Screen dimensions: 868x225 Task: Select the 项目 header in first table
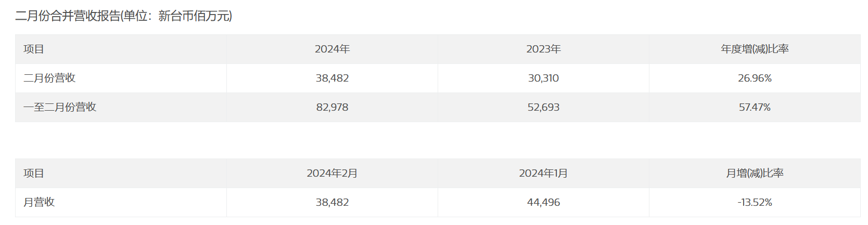[x=34, y=49]
